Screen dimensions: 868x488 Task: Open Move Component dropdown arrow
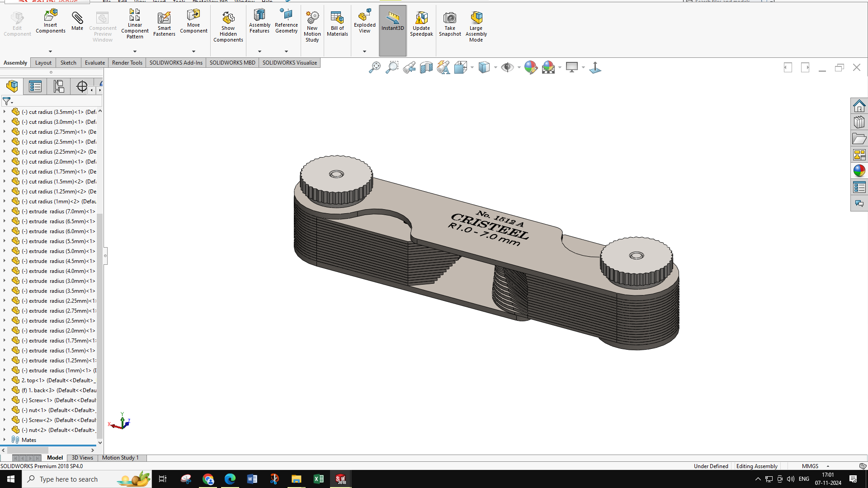tap(193, 52)
